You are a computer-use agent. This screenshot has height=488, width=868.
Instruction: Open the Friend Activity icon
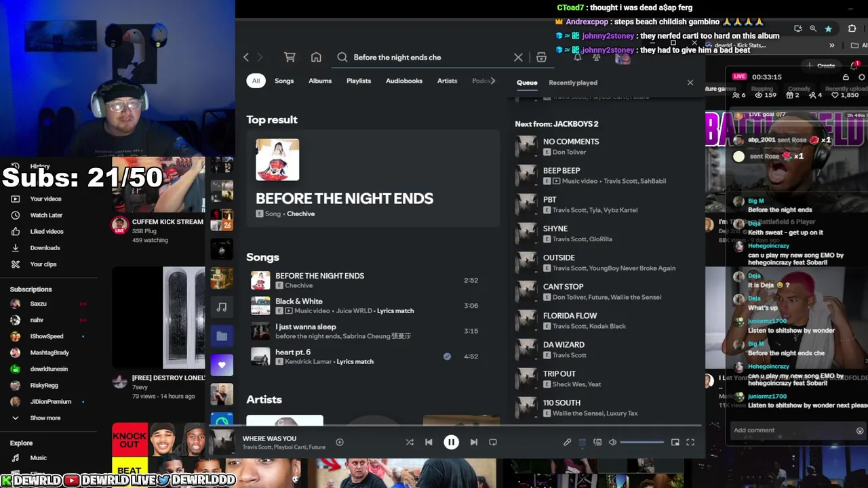click(x=597, y=58)
